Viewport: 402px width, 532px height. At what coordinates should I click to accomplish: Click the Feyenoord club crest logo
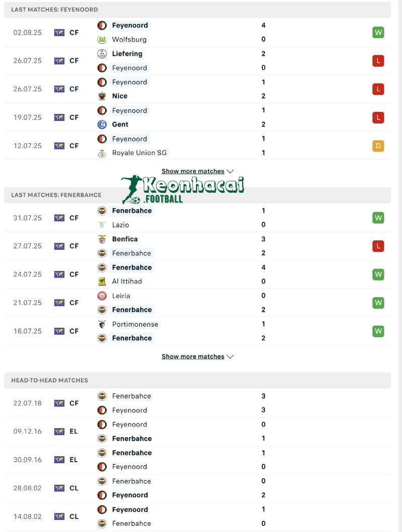[x=102, y=25]
